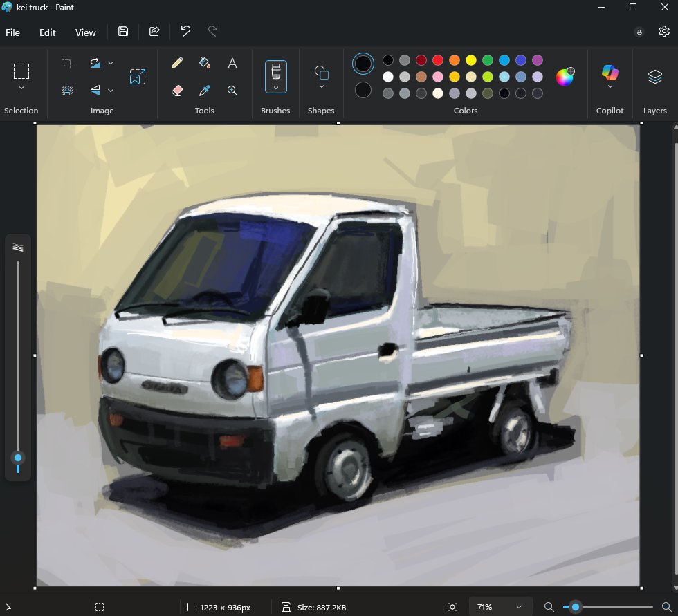The image size is (678, 616).
Task: Click the Brushes marker tool button
Action: click(x=276, y=71)
